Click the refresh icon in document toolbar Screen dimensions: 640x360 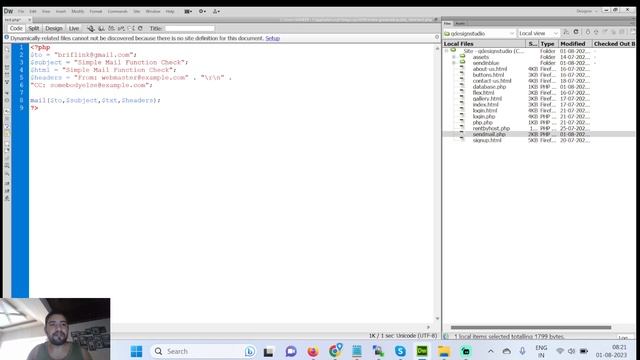[140, 28]
